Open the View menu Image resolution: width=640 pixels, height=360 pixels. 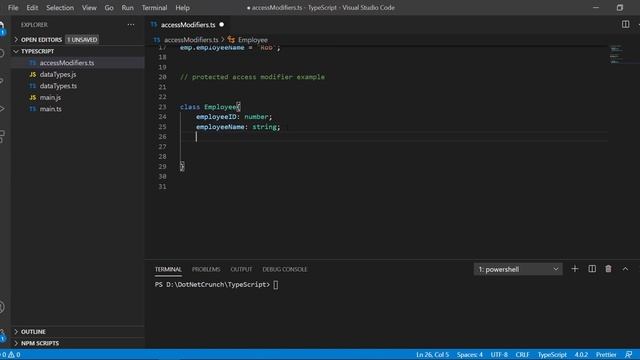[x=89, y=8]
